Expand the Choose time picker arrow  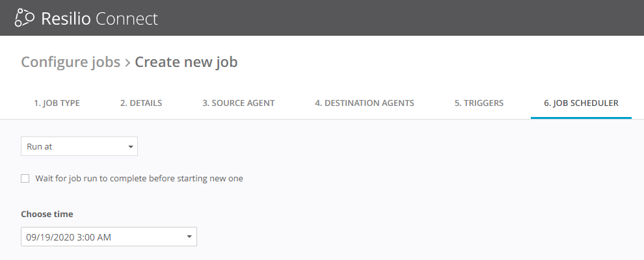[189, 237]
